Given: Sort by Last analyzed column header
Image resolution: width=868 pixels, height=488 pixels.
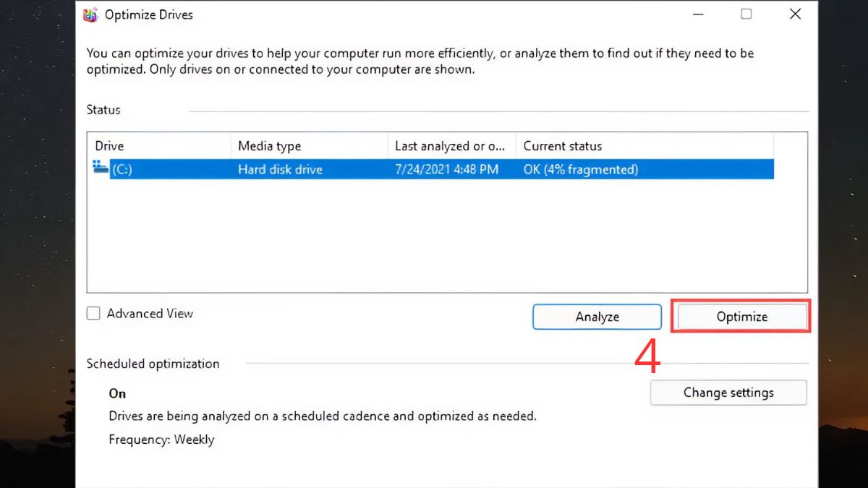Looking at the screenshot, I should click(x=450, y=146).
